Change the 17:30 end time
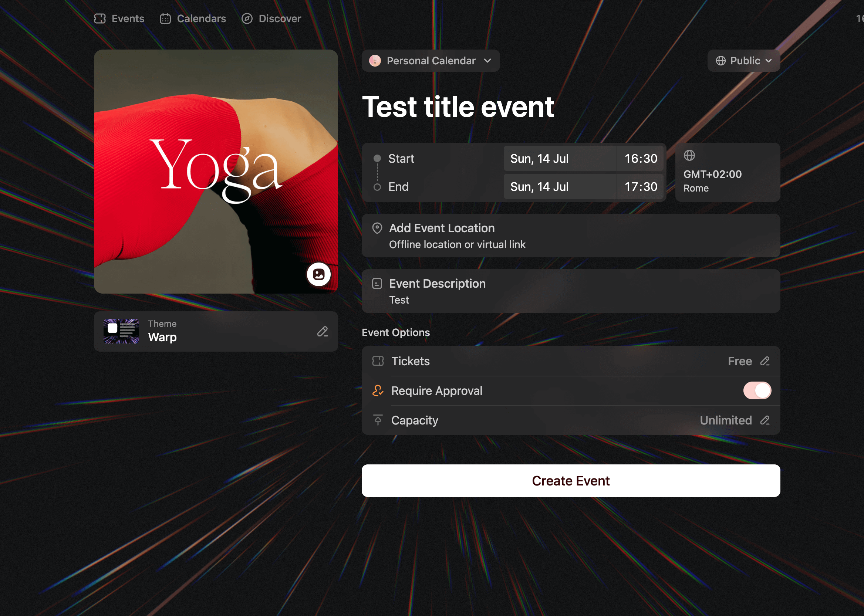The image size is (864, 616). pyautogui.click(x=640, y=187)
